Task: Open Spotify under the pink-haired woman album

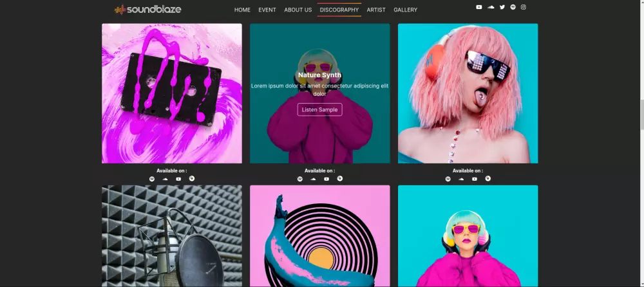Action: (448, 179)
